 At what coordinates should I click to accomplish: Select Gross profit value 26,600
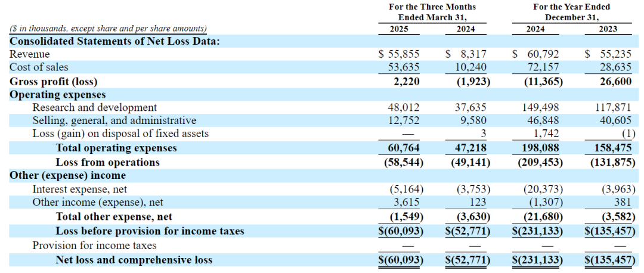[x=615, y=82]
